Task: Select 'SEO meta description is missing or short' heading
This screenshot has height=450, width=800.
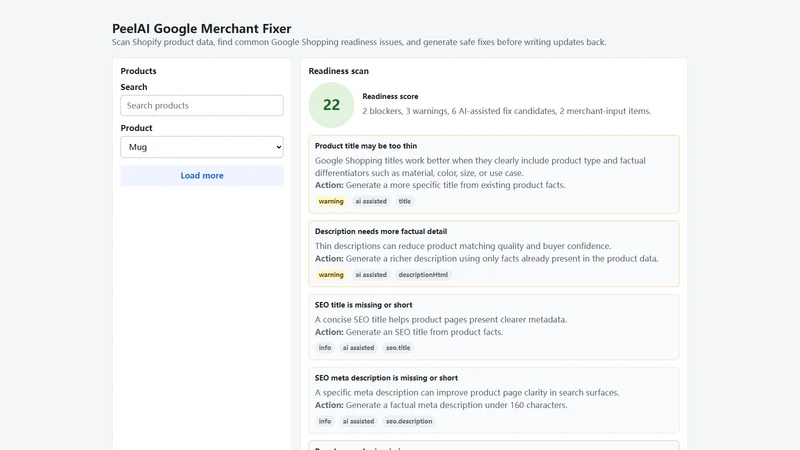Action: tap(386, 378)
